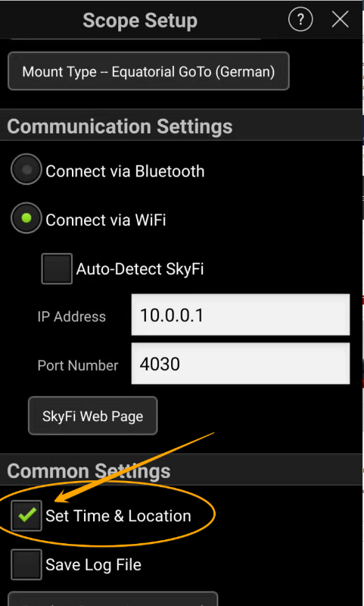This screenshot has width=364, height=606.
Task: Enable the Auto-Detect SkyFi checkbox
Action: click(x=57, y=269)
